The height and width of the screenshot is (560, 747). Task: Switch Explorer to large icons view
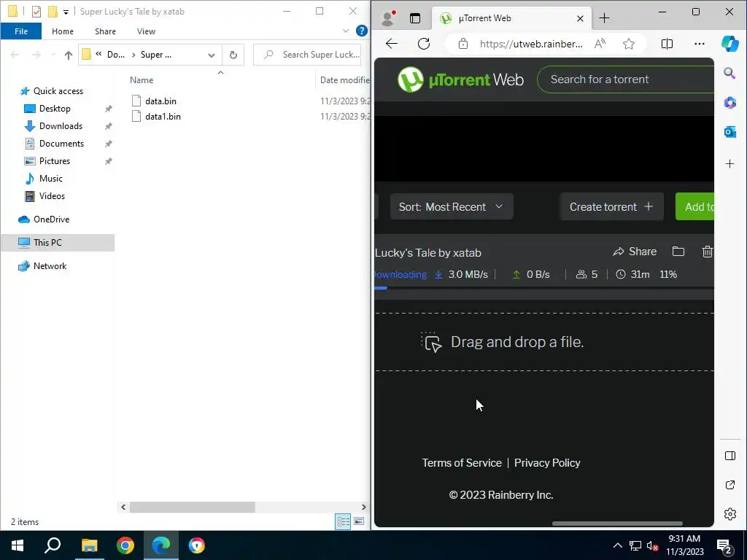[359, 521]
